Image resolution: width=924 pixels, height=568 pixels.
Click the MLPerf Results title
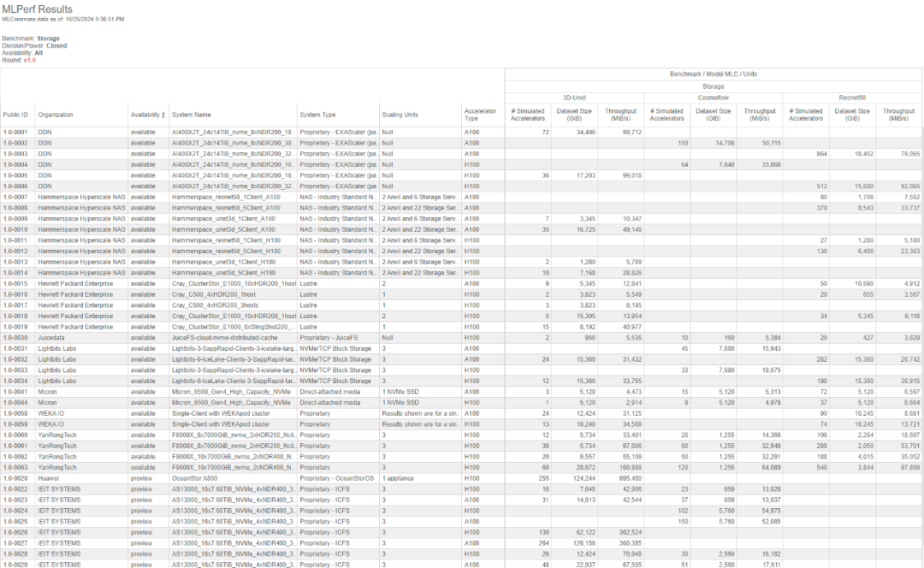point(37,9)
